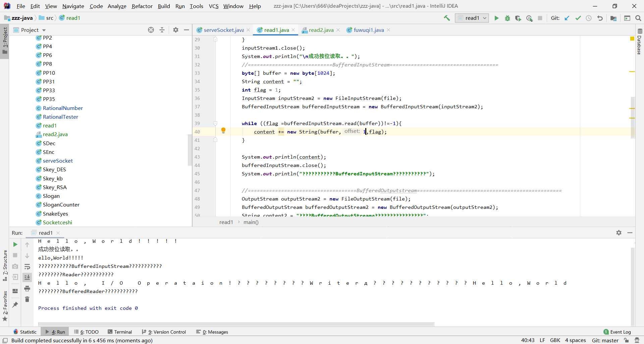Image resolution: width=644 pixels, height=344 pixels.
Task: Click the LF line separator selector
Action: (542, 340)
